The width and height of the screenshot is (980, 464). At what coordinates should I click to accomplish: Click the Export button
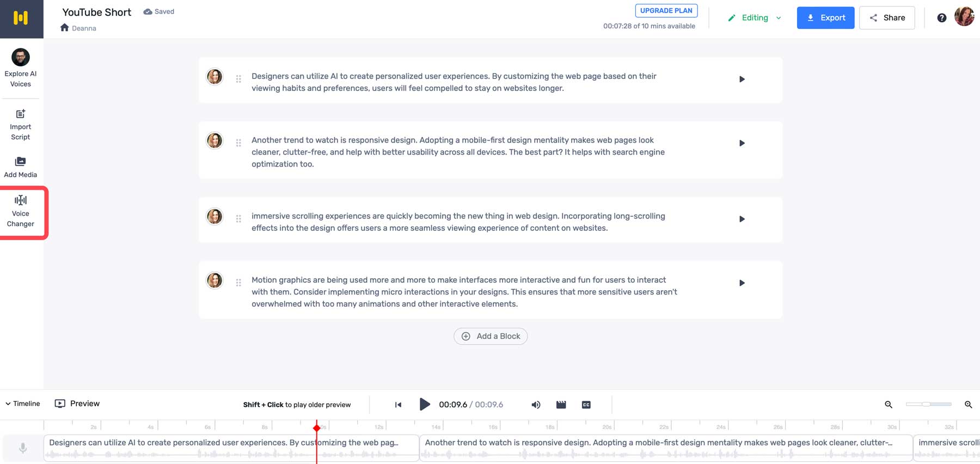[x=825, y=18]
